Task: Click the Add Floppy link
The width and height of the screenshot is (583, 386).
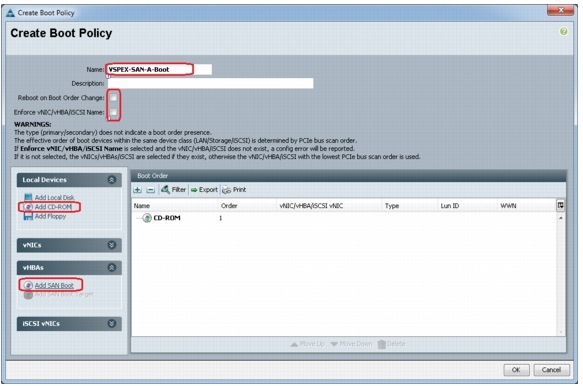Action: pyautogui.click(x=50, y=216)
